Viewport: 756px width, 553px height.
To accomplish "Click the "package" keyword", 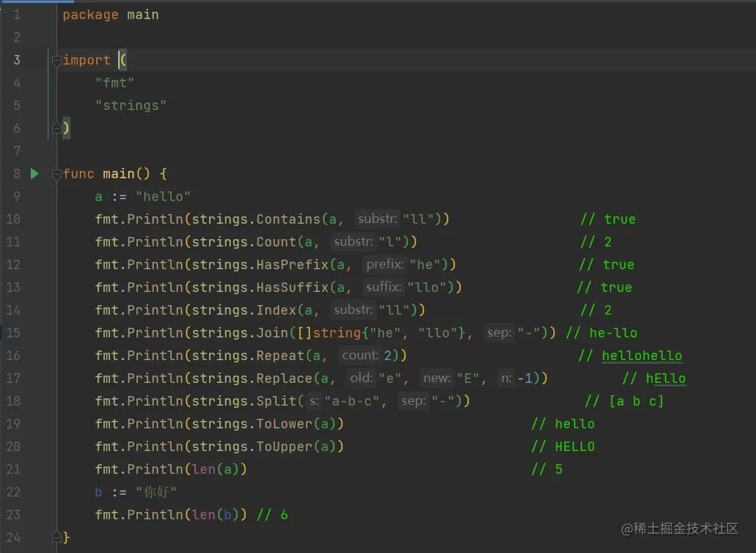I will (90, 15).
